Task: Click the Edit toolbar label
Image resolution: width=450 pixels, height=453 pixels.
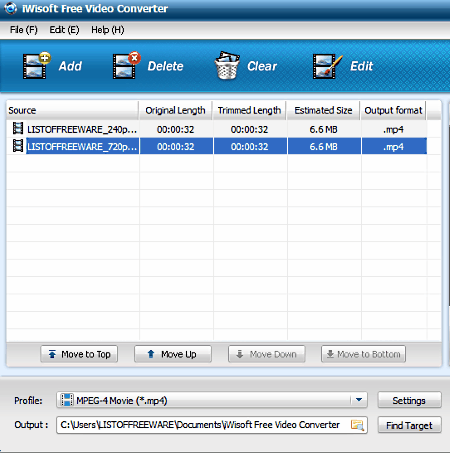Action: pos(361,66)
